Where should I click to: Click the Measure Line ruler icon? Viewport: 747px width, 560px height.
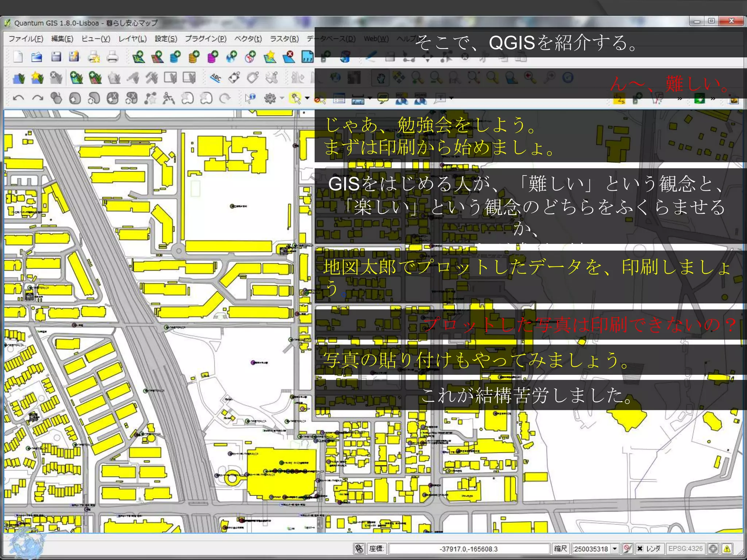[358, 98]
